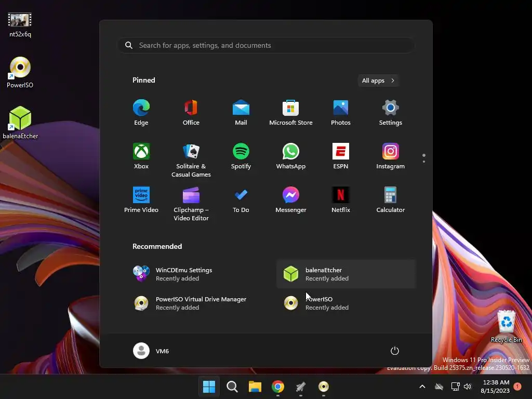Screen dimensions: 532x399
Task: Open network status tray icon
Action: [x=455, y=387]
